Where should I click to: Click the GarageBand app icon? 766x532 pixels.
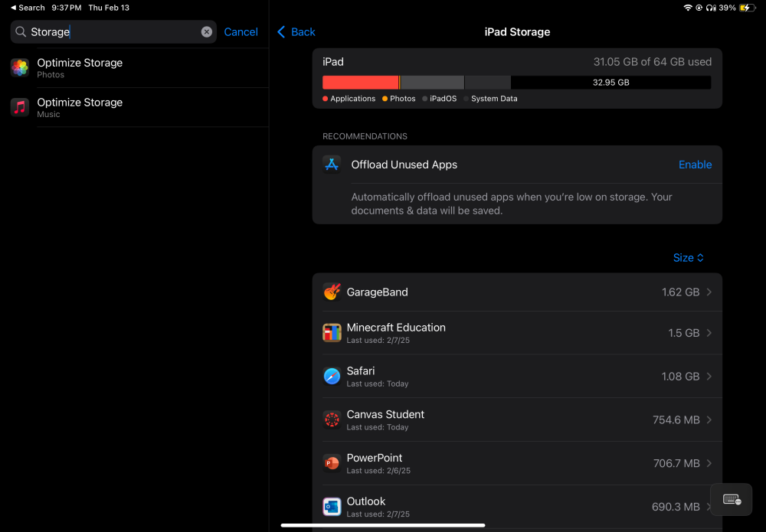(332, 292)
